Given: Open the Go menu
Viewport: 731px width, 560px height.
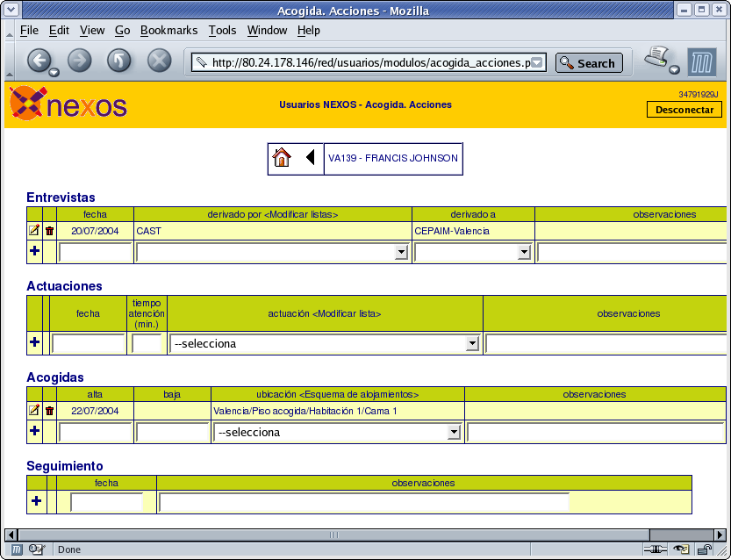Looking at the screenshot, I should (x=122, y=31).
